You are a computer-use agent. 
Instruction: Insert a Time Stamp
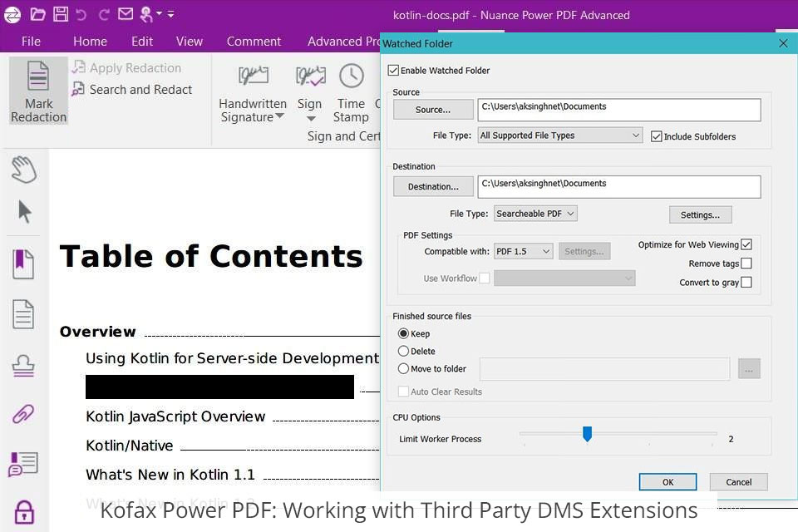(x=351, y=94)
